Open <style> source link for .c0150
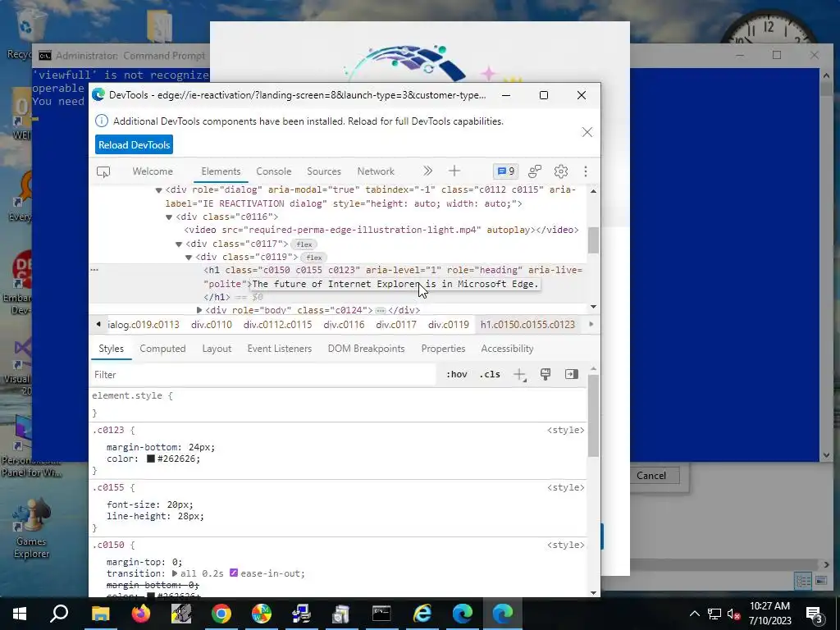840x630 pixels. [x=566, y=545]
